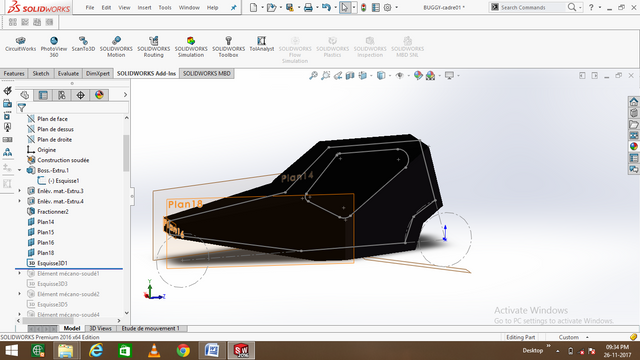Image resolution: width=640 pixels, height=360 pixels.
Task: Open Internet Explorer from taskbar
Action: pos(96,351)
